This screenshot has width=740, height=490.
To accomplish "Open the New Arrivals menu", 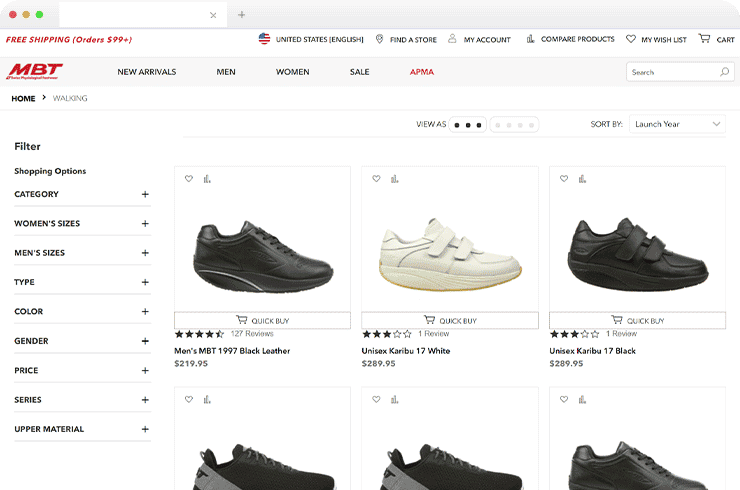I will [147, 72].
